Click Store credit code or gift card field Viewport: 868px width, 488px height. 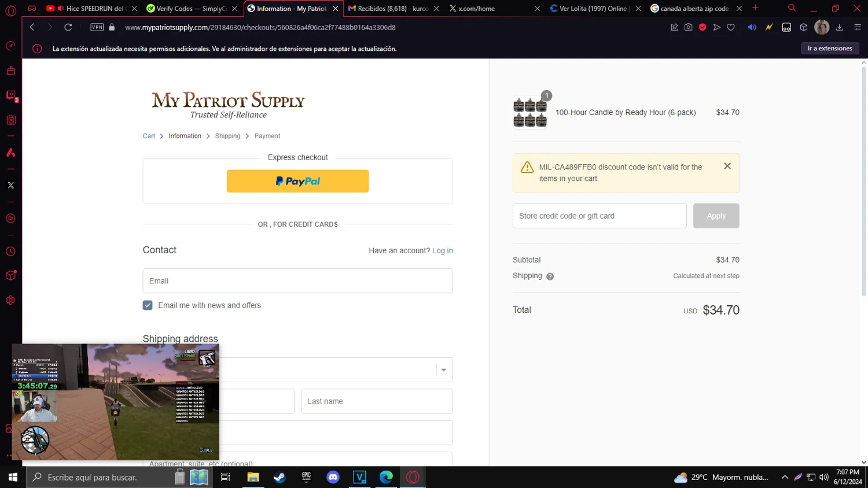tap(599, 216)
